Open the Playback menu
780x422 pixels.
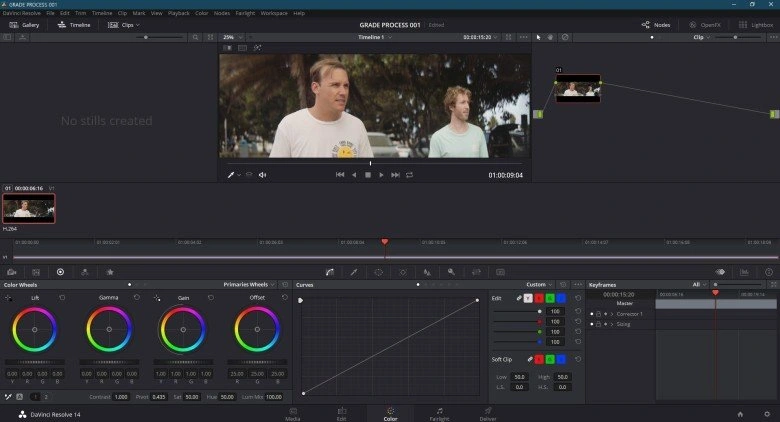[178, 13]
